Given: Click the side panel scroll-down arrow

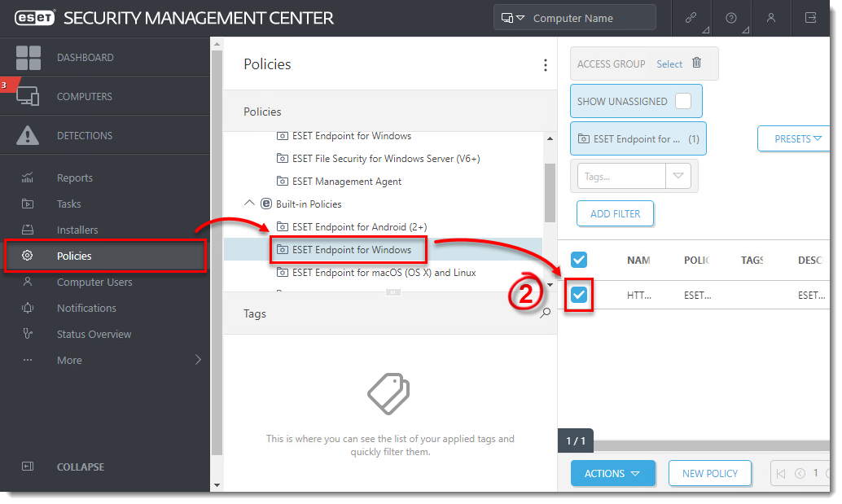Looking at the screenshot, I should [217, 485].
